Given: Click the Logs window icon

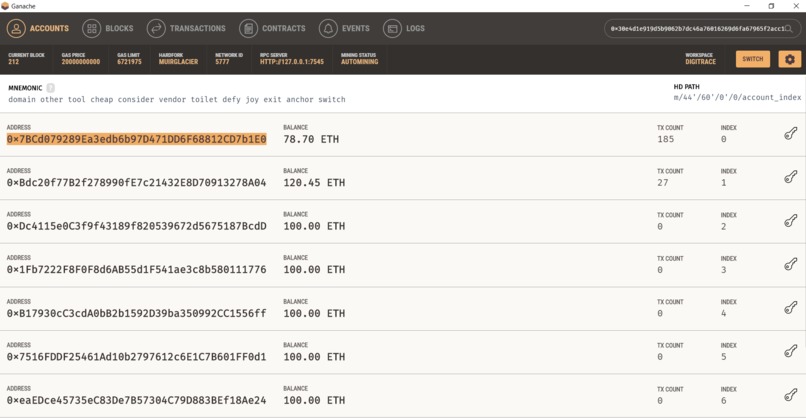Looking at the screenshot, I should pyautogui.click(x=392, y=28).
